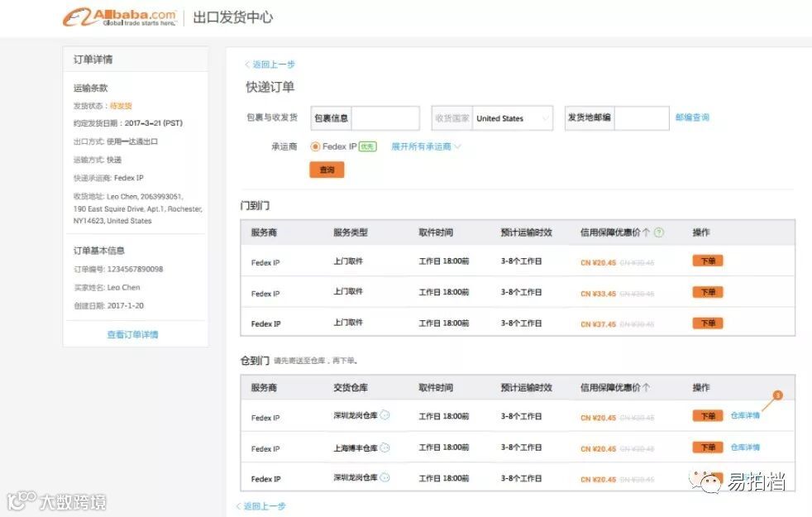Click price CN ¥33.45
Screen dimensions: 812x517
click(598, 294)
